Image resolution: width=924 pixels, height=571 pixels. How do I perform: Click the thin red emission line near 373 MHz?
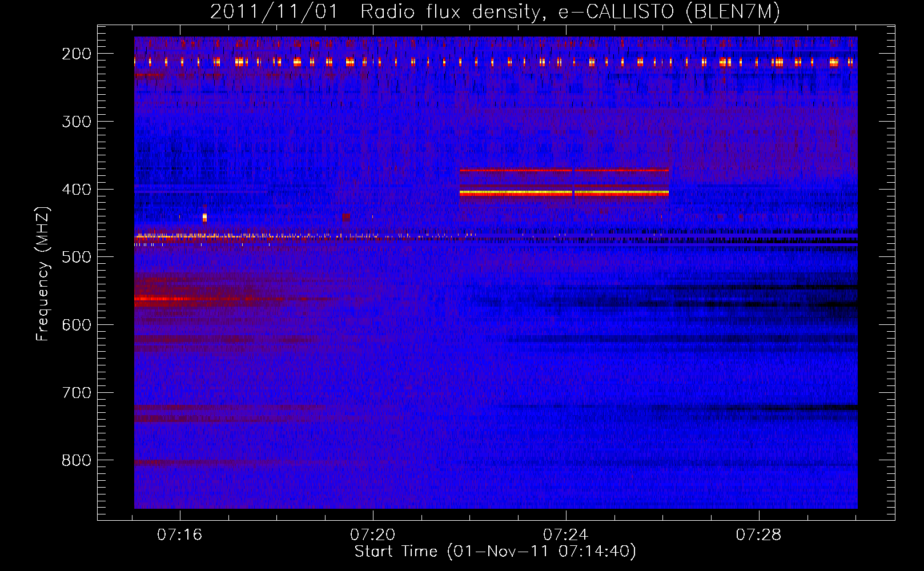point(564,170)
